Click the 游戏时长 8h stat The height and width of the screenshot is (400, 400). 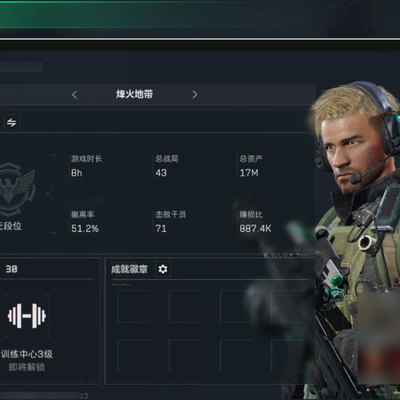click(x=86, y=166)
